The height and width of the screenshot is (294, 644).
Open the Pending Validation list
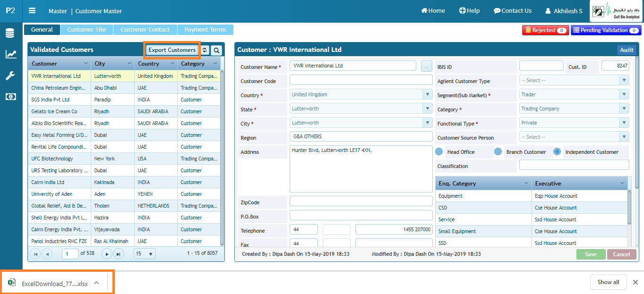(606, 30)
